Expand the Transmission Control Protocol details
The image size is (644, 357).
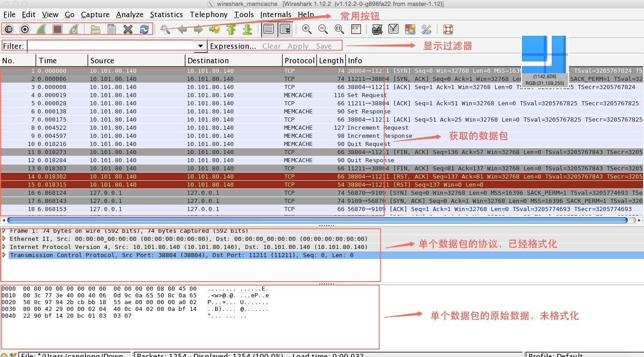(5, 255)
